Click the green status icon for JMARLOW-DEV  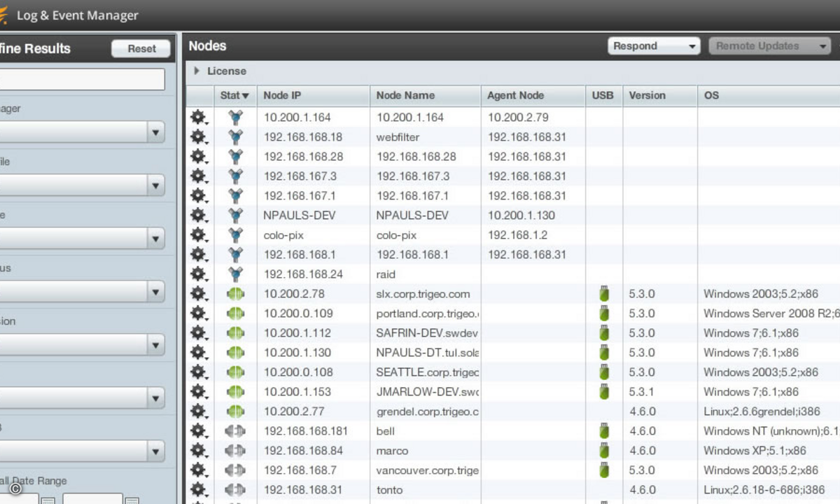coord(235,392)
